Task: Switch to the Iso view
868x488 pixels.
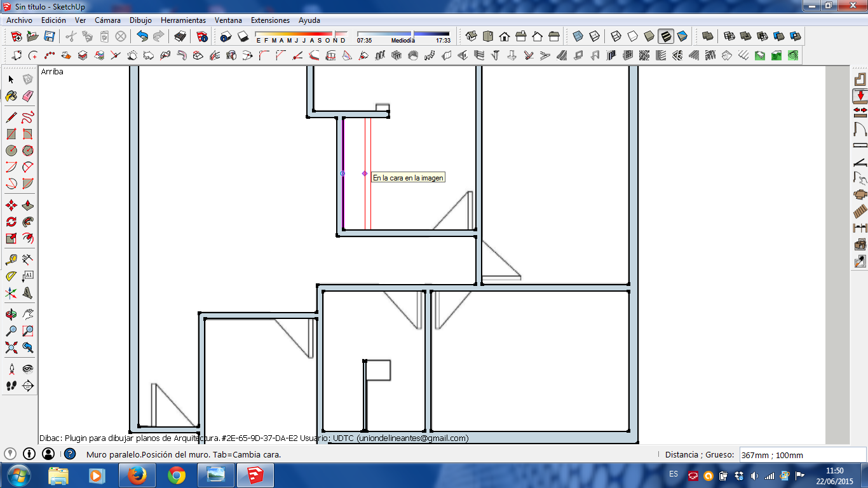Action: point(471,36)
